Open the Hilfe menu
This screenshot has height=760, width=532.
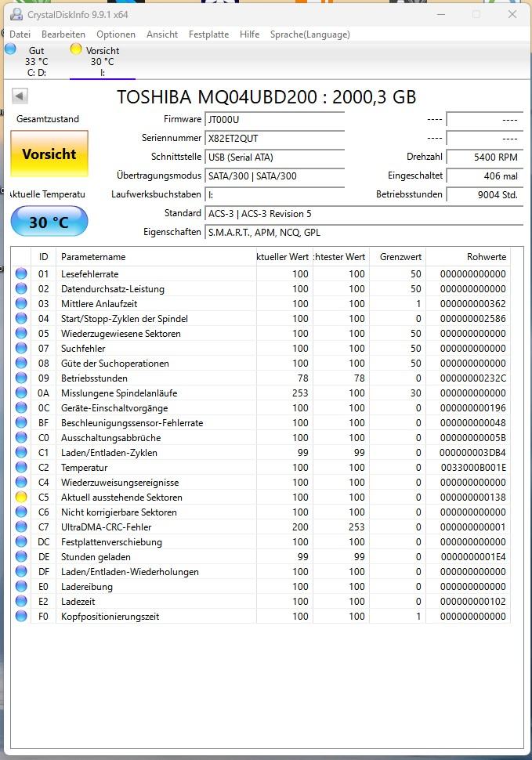pyautogui.click(x=249, y=34)
